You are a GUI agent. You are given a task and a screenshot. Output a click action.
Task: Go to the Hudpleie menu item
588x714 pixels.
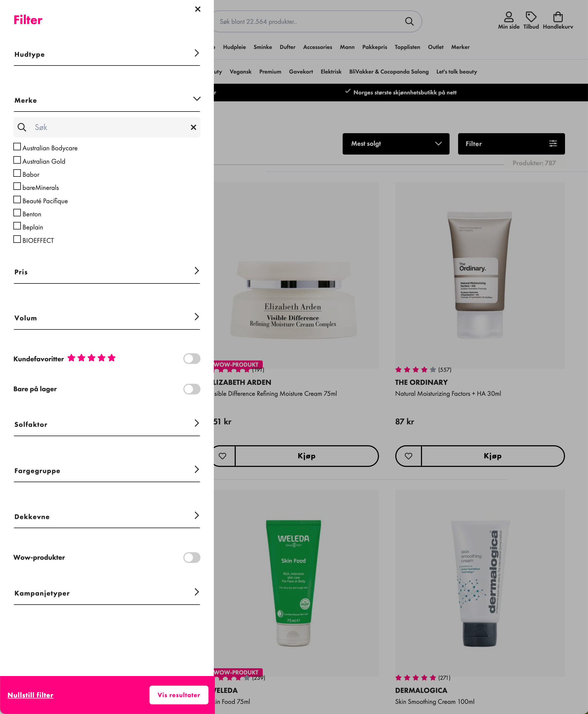point(234,47)
